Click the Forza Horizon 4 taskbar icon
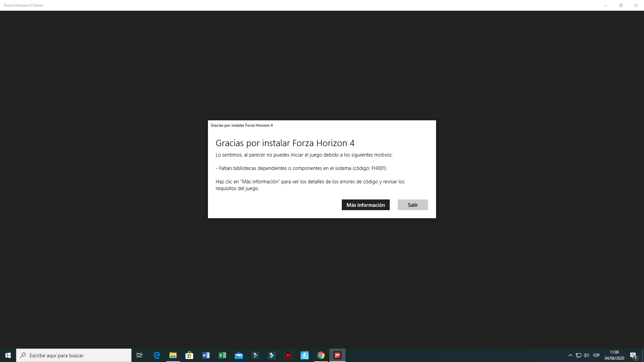644x362 pixels. (337, 355)
